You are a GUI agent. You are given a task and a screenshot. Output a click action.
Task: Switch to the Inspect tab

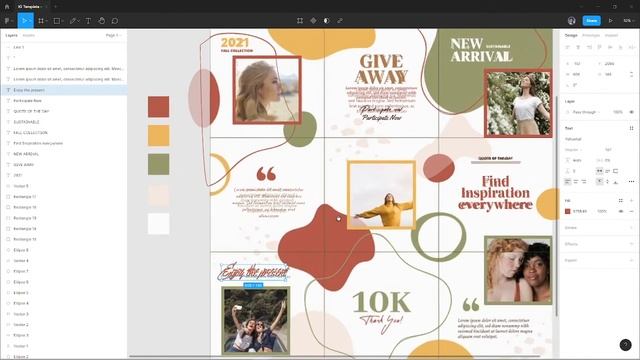[611, 36]
